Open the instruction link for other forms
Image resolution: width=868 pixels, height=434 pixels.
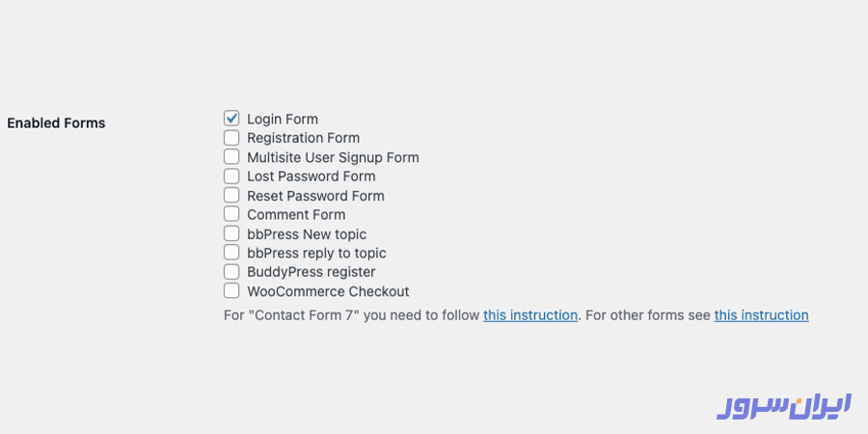(x=761, y=315)
